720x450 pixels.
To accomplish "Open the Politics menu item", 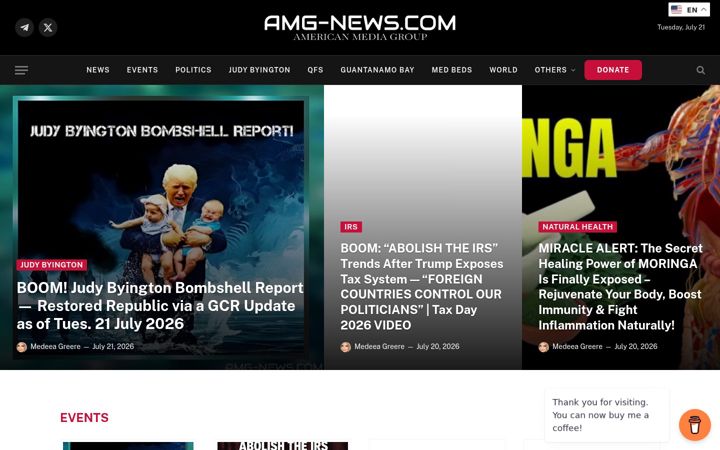I will click(193, 70).
